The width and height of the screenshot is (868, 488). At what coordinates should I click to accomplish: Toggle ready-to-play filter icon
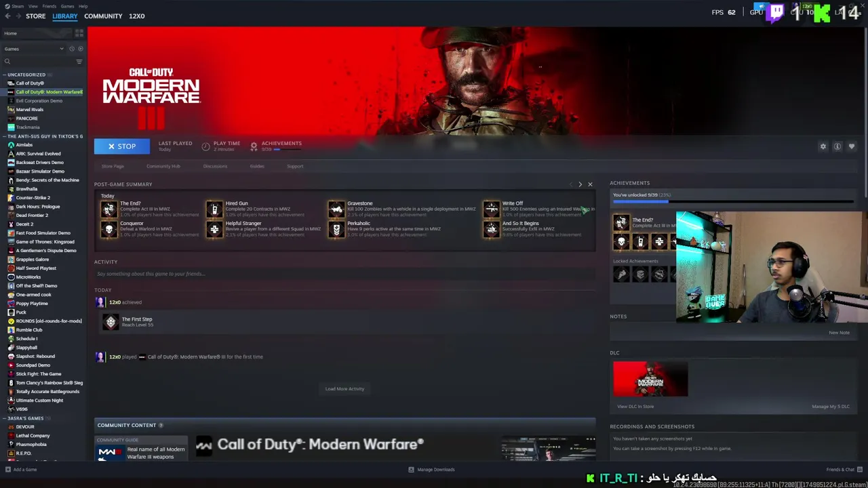tap(81, 49)
